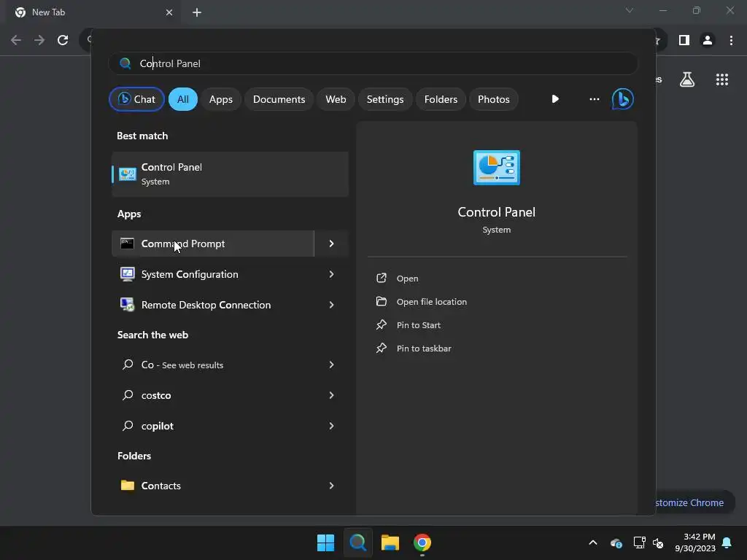Open the Bing Chat icon at top right
Image resolution: width=747 pixels, height=560 pixels.
pos(622,99)
